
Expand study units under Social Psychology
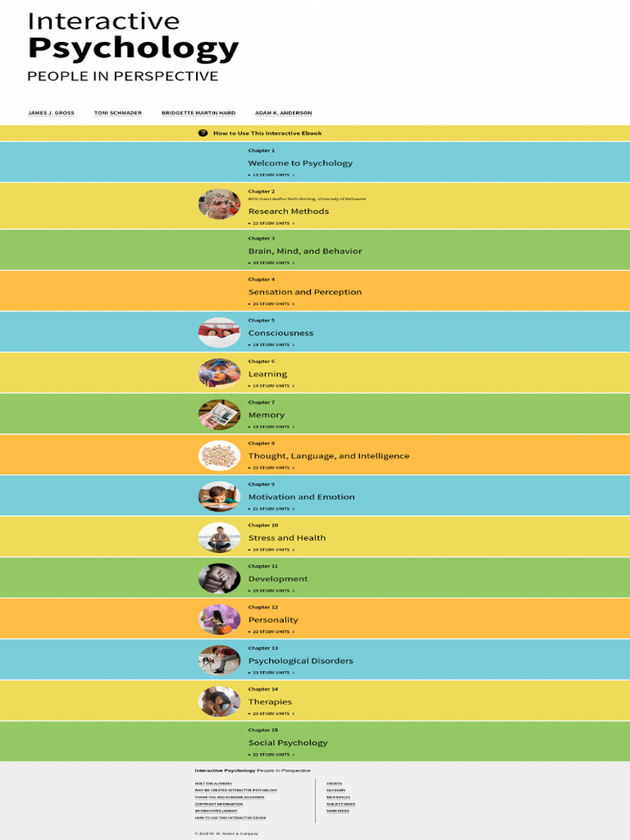tap(271, 755)
